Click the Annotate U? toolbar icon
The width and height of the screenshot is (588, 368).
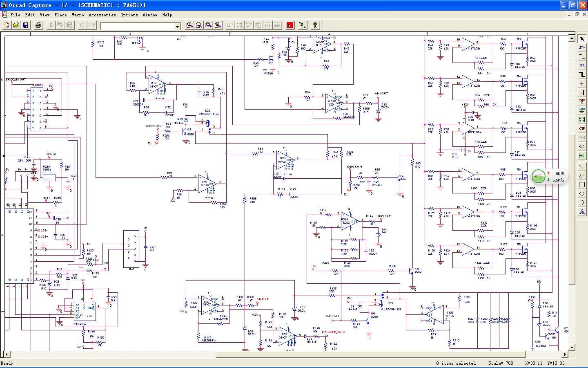[x=230, y=25]
